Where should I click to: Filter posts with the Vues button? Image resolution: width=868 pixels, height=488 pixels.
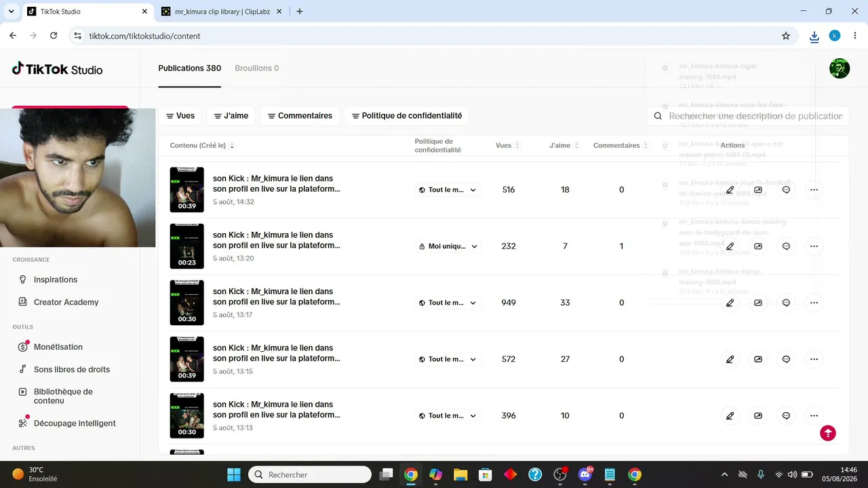pos(180,116)
